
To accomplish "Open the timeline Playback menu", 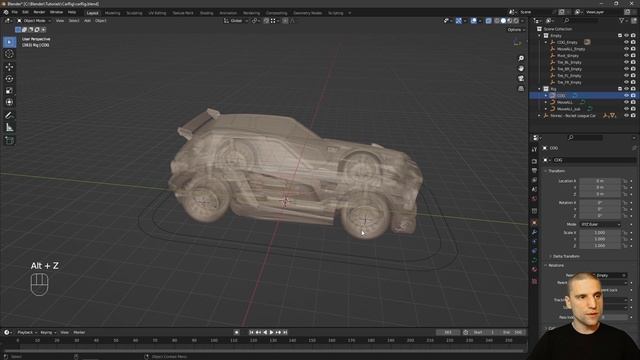I will tap(27, 332).
